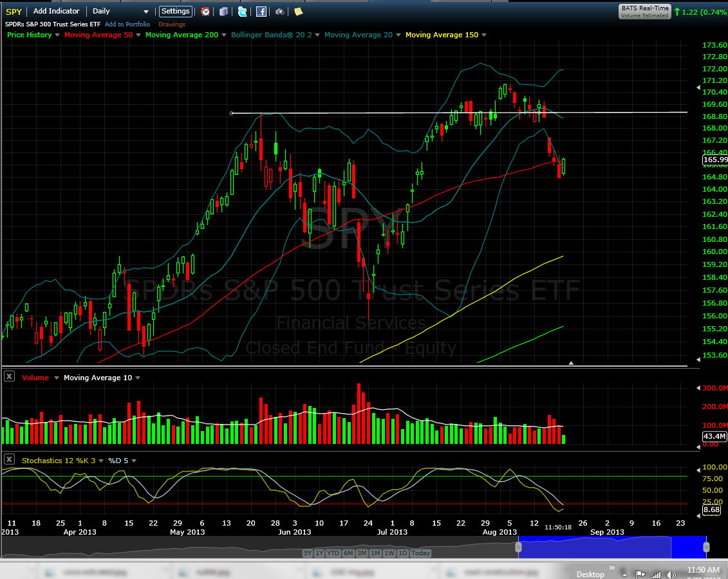Click the 165.99 current price tag
728x579 pixels.
(715, 160)
